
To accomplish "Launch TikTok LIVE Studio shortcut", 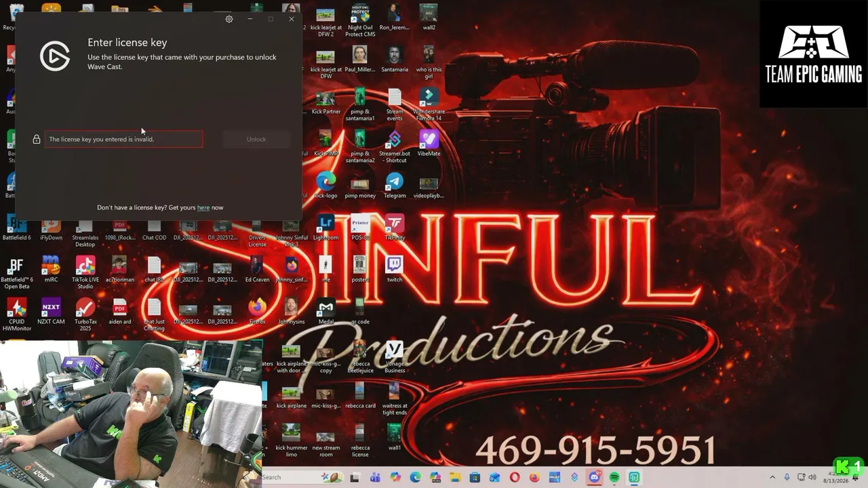I will (85, 272).
